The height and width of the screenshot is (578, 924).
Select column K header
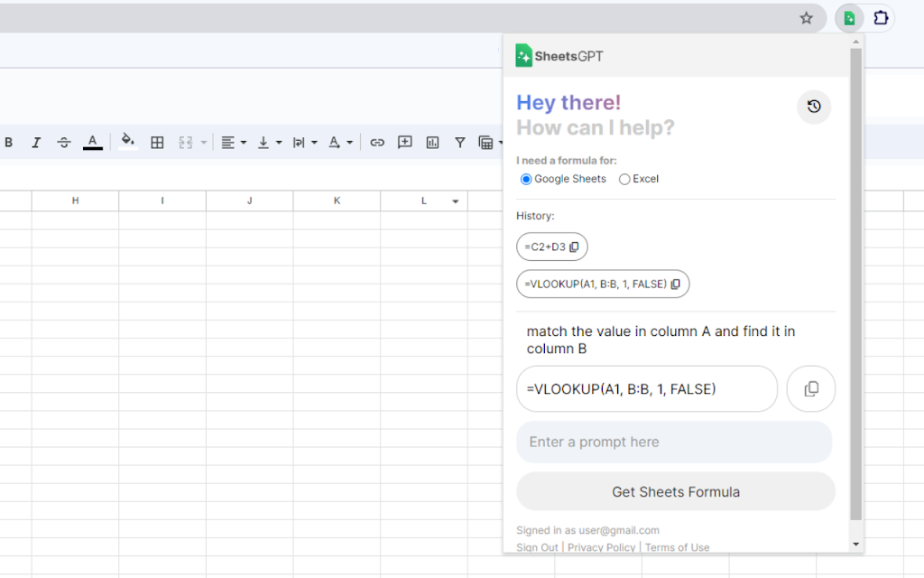pos(337,200)
